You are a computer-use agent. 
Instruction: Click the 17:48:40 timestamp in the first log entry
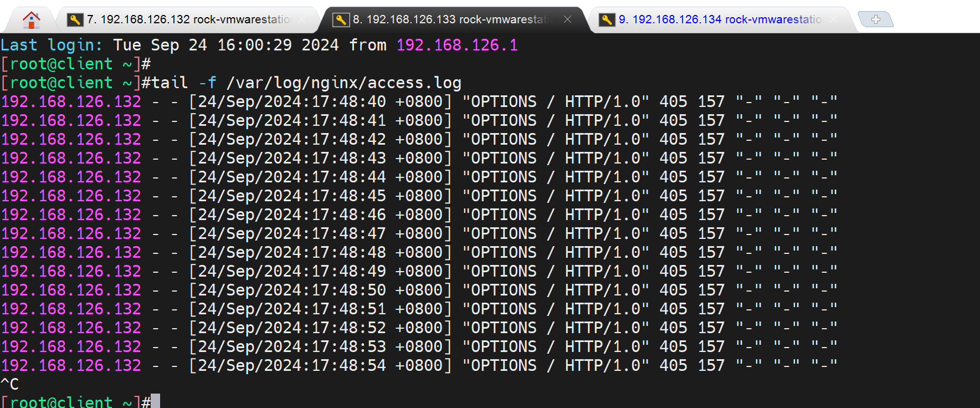click(x=348, y=101)
